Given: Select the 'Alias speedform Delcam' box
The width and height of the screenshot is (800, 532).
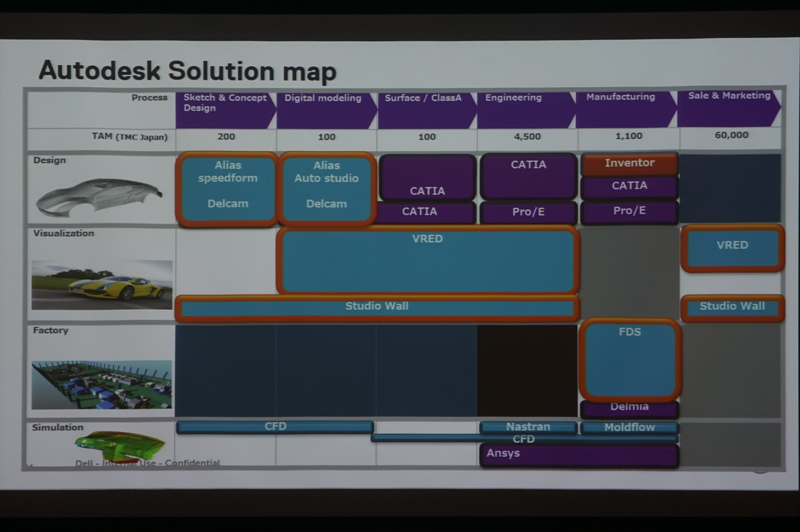Looking at the screenshot, I should 227,190.
